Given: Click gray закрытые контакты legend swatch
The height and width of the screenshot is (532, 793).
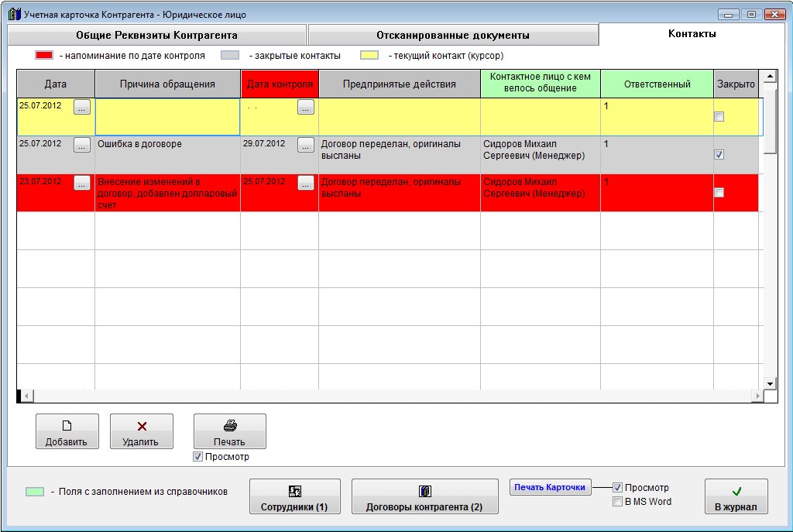Looking at the screenshot, I should [230, 55].
